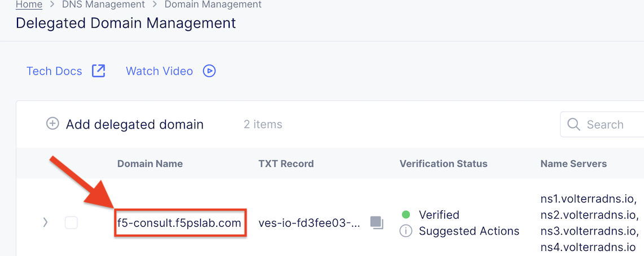
Task: Click the green Verified status dot
Action: [x=405, y=215]
